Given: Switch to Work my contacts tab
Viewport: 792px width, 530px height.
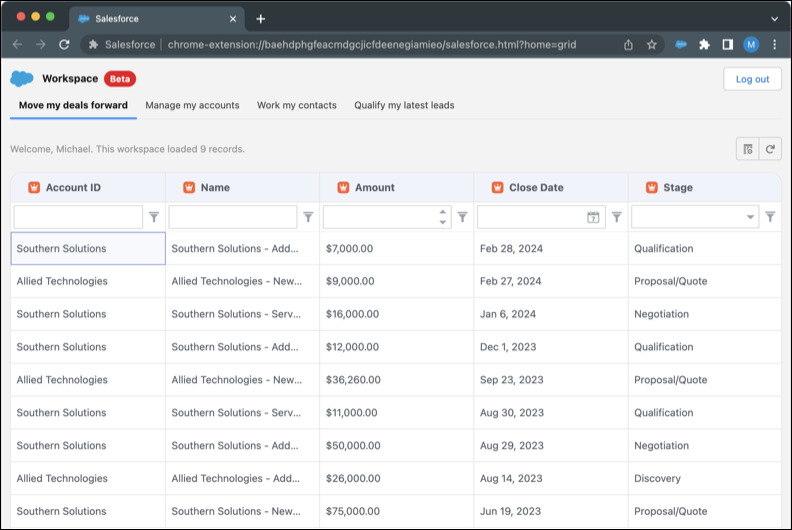Looking at the screenshot, I should (296, 105).
